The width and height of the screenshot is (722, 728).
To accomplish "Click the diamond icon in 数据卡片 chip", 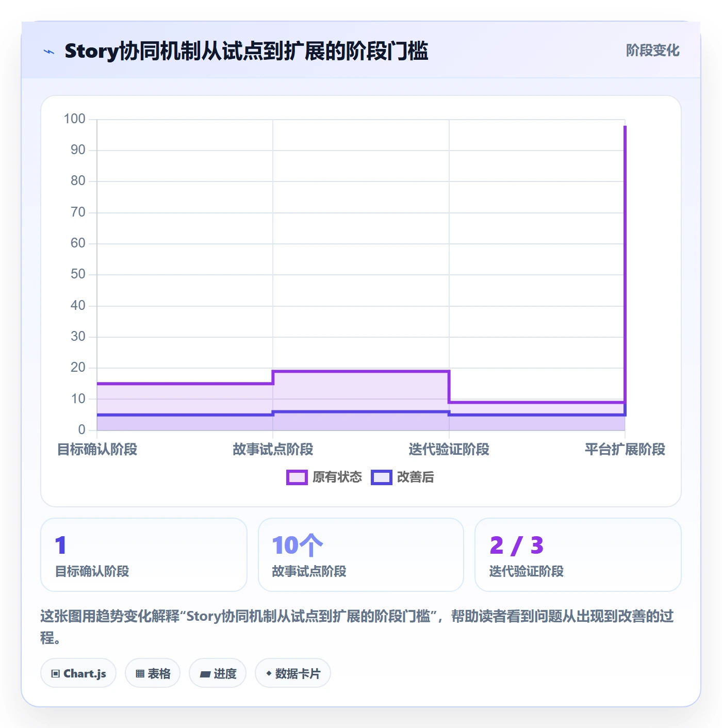I will tap(269, 673).
